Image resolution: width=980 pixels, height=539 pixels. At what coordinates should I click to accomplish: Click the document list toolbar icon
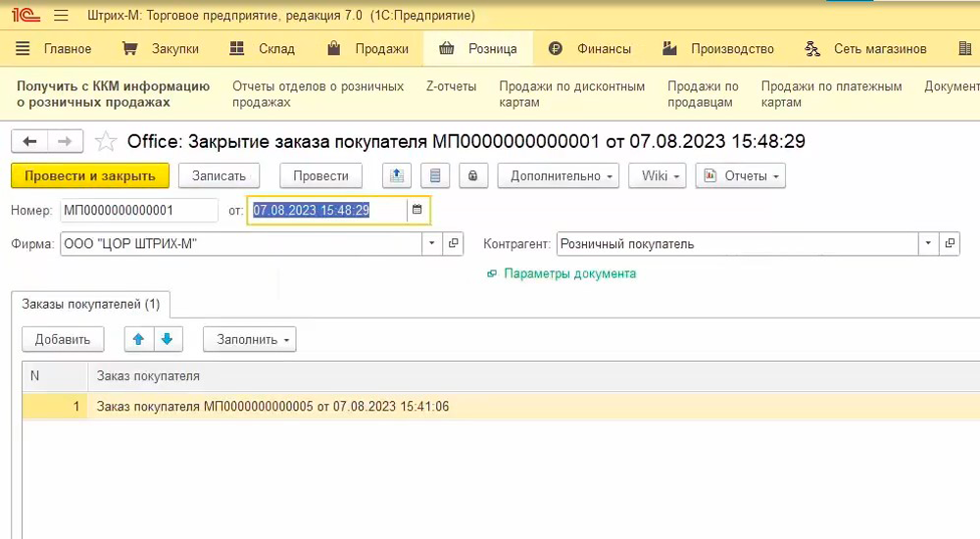pos(435,176)
